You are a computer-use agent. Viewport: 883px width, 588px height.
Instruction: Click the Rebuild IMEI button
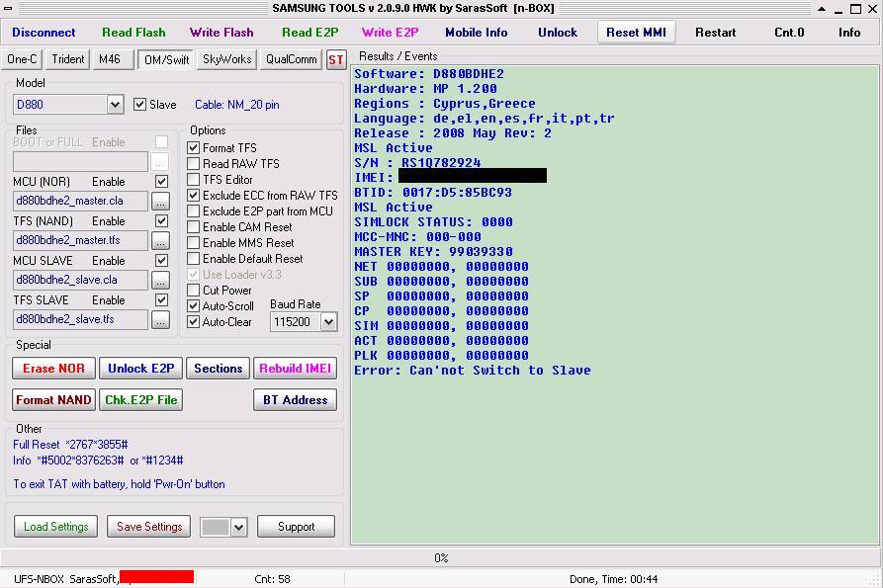tap(295, 368)
